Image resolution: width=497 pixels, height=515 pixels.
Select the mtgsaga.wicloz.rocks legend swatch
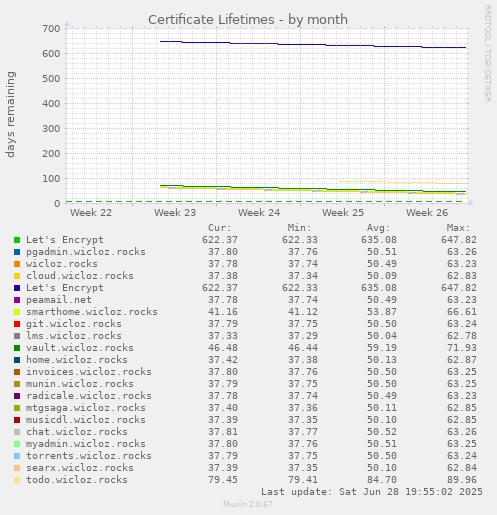pos(17,408)
